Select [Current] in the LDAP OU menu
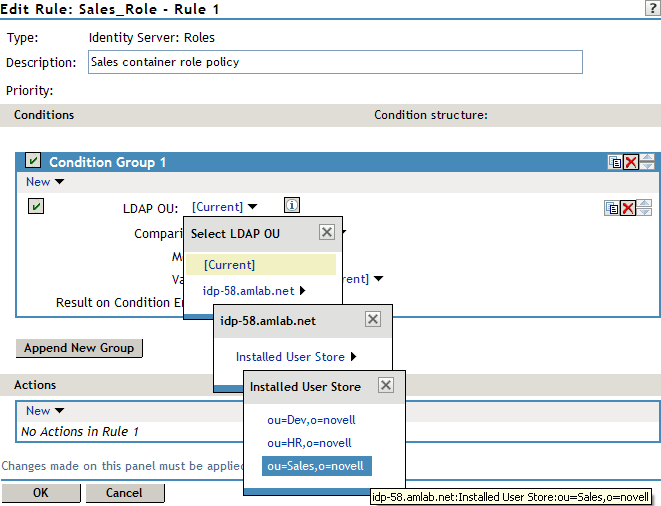Viewport: 661px width, 506px height. pyautogui.click(x=229, y=265)
